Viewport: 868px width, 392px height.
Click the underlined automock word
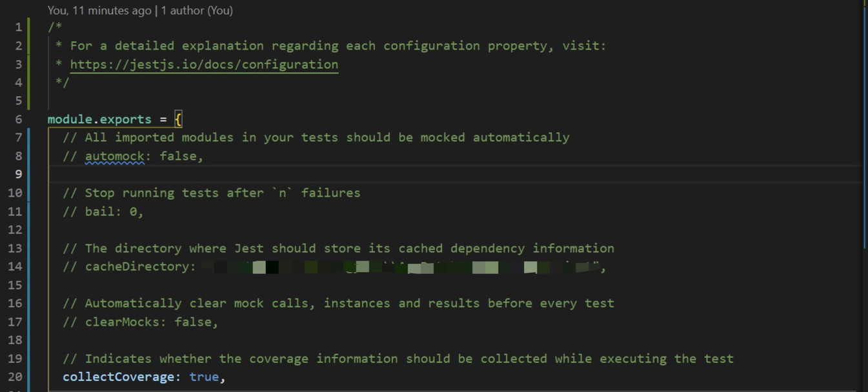tap(115, 156)
